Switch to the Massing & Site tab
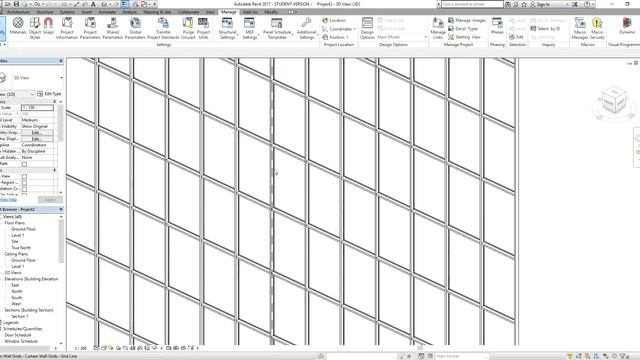 coord(157,12)
